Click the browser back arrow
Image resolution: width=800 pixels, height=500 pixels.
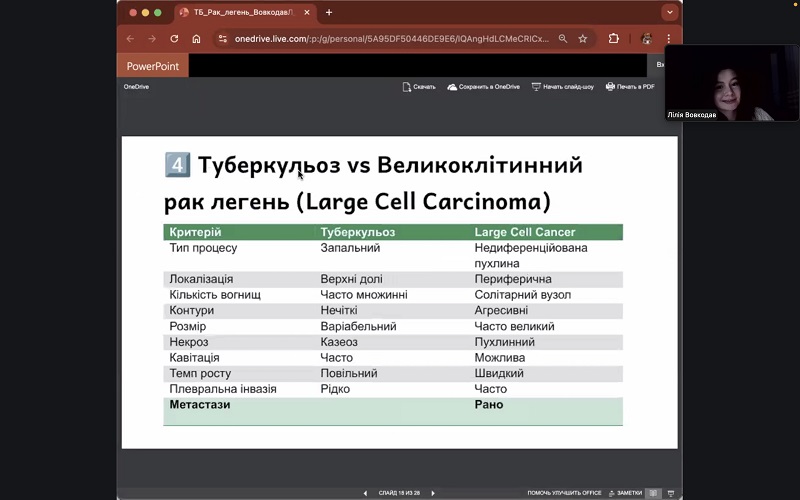coord(130,39)
